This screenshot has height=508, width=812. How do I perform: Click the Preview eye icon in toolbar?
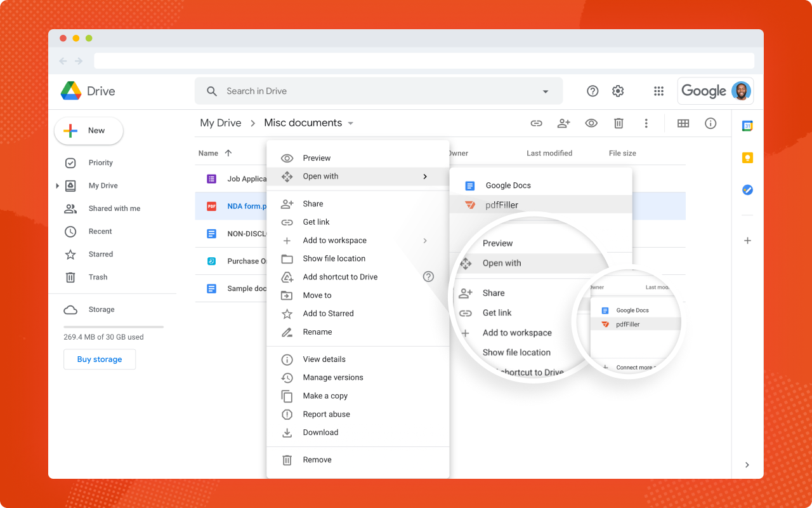click(x=591, y=123)
